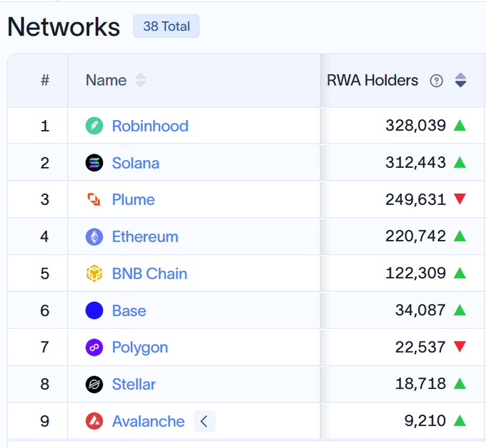Open the Plume network link
This screenshot has height=448, width=486.
pos(133,200)
